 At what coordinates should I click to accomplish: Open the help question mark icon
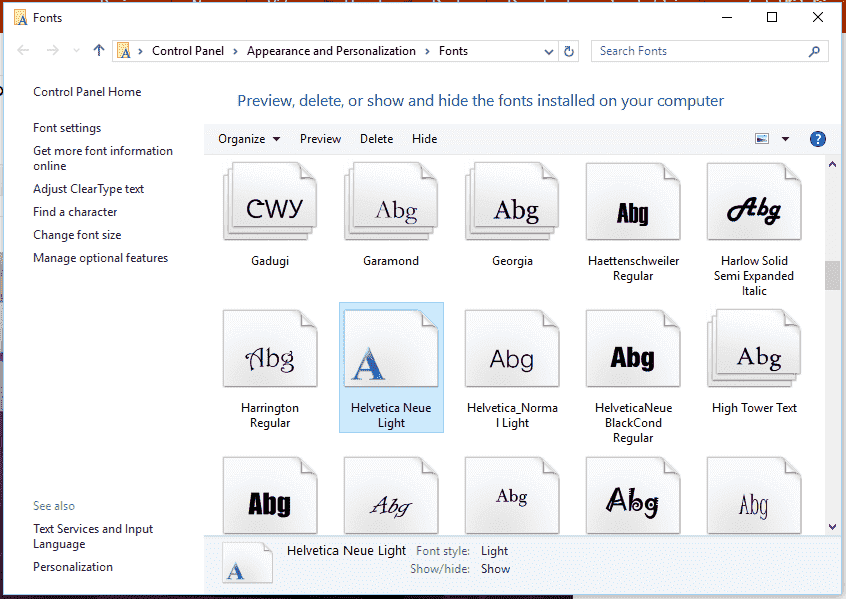pos(817,139)
